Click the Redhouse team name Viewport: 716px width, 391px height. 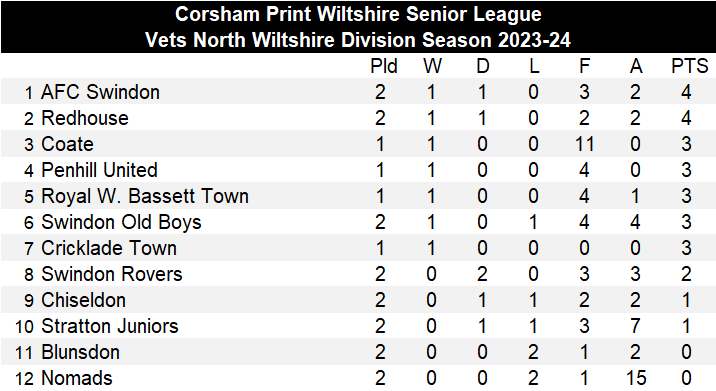[85, 118]
